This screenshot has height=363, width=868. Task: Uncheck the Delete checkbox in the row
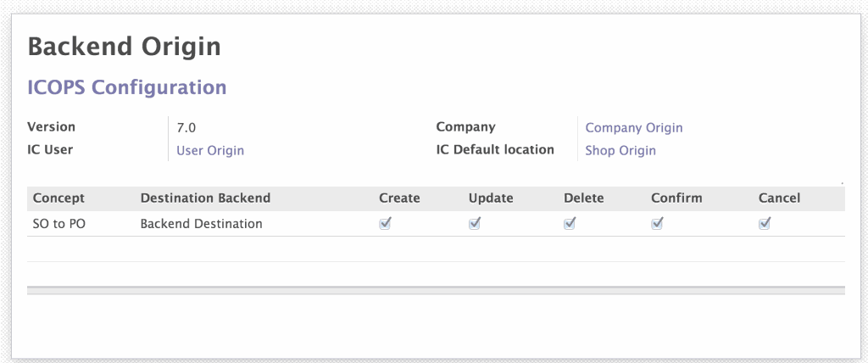570,224
